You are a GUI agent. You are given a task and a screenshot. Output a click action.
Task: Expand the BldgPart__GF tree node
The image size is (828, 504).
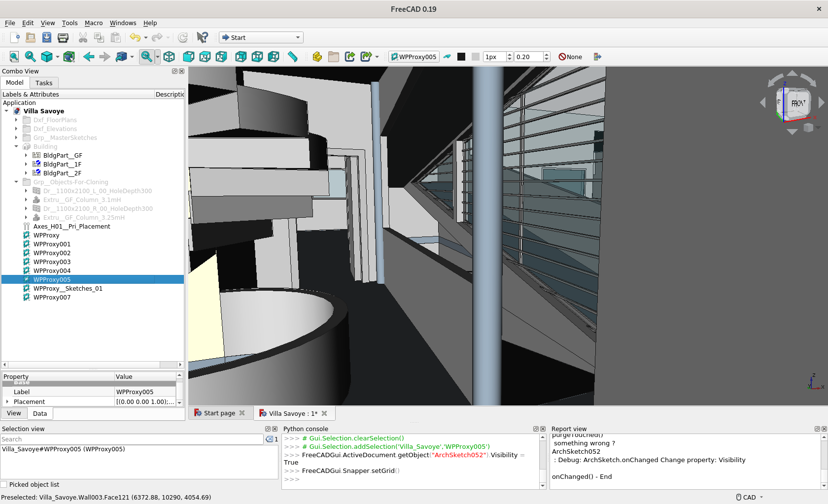pos(26,155)
